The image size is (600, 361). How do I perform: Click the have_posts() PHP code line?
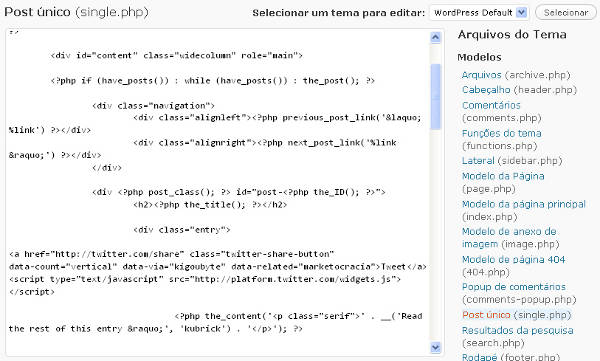212,81
